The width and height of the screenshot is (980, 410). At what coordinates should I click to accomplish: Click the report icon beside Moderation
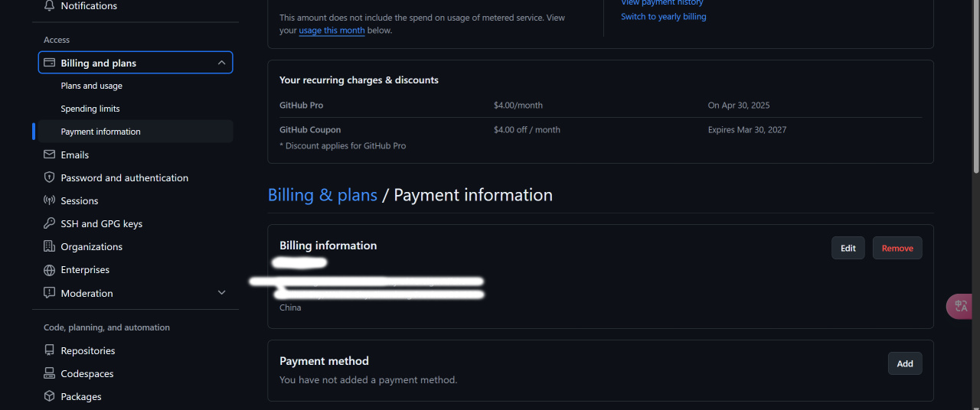pos(49,293)
